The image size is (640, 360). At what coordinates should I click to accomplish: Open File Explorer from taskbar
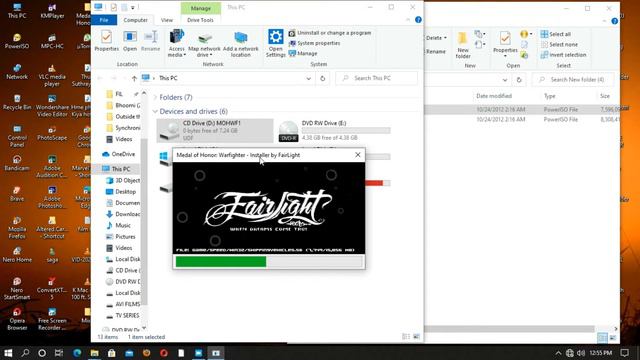click(x=94, y=353)
